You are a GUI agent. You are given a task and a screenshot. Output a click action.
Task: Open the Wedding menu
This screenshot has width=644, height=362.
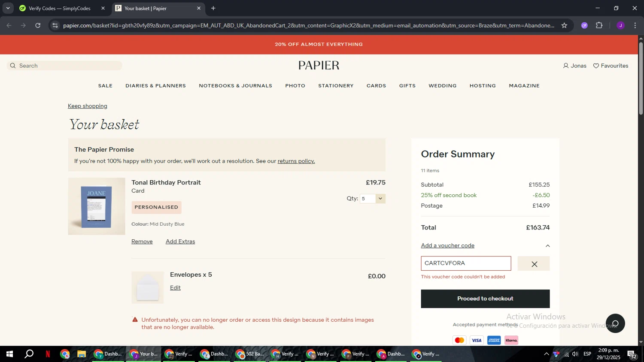443,86
